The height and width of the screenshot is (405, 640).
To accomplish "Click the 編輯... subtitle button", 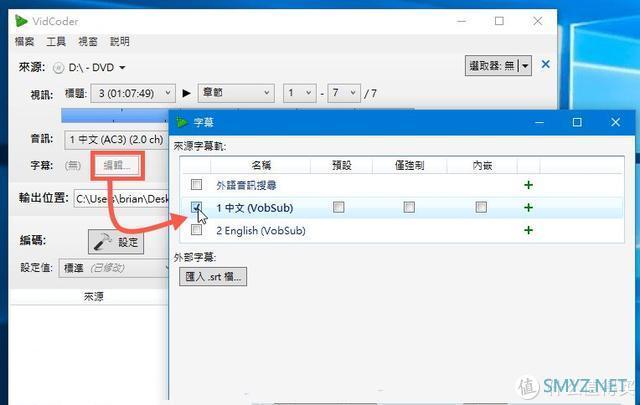I will tap(118, 165).
